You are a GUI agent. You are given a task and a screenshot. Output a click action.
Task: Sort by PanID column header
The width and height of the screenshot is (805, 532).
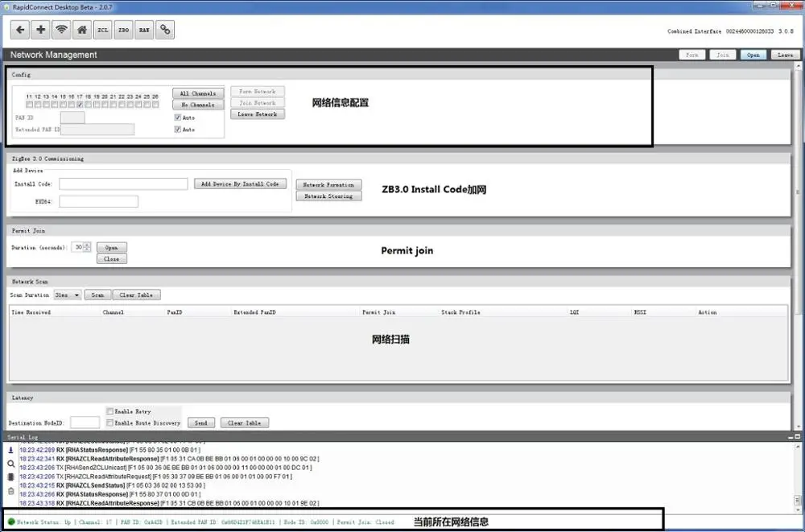[175, 312]
